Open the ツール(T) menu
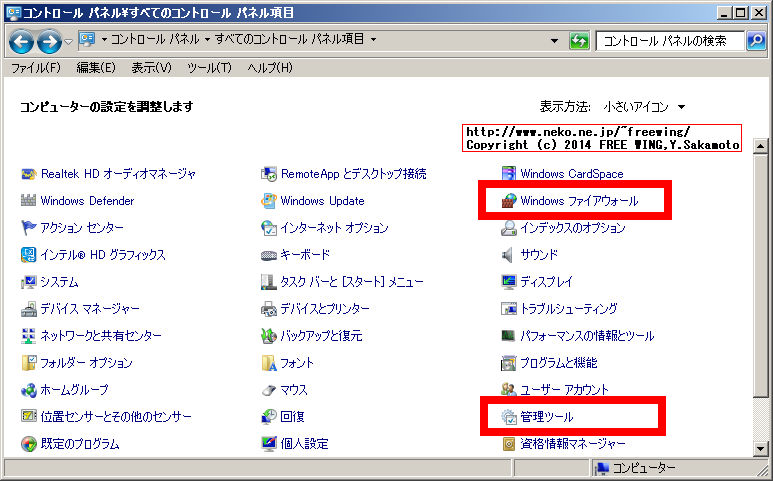The image size is (773, 481). 209,68
